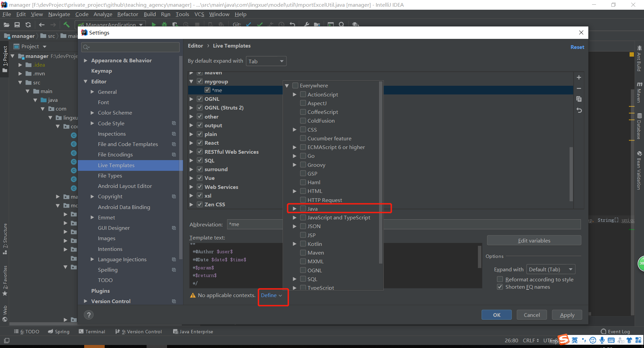Viewport: 644px width, 348px height.
Task: Click the Cancel button
Action: (x=532, y=315)
